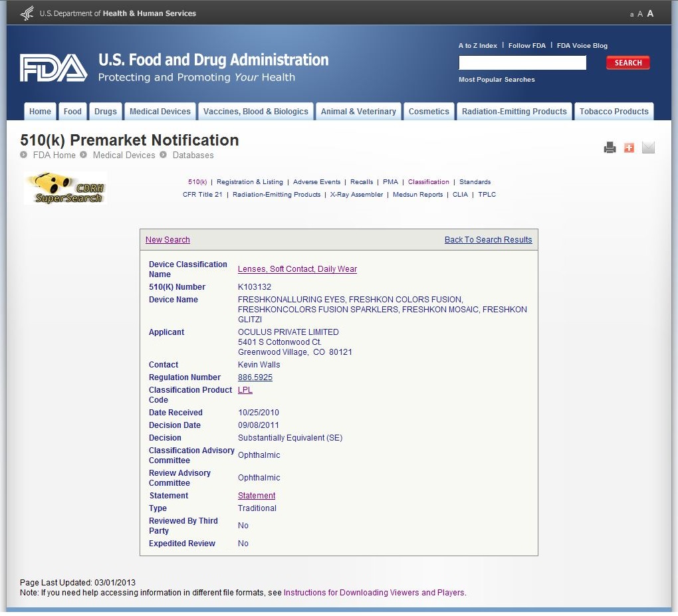This screenshot has width=678, height=616.
Task: Open the Tobacco Products tab
Action: pos(614,112)
